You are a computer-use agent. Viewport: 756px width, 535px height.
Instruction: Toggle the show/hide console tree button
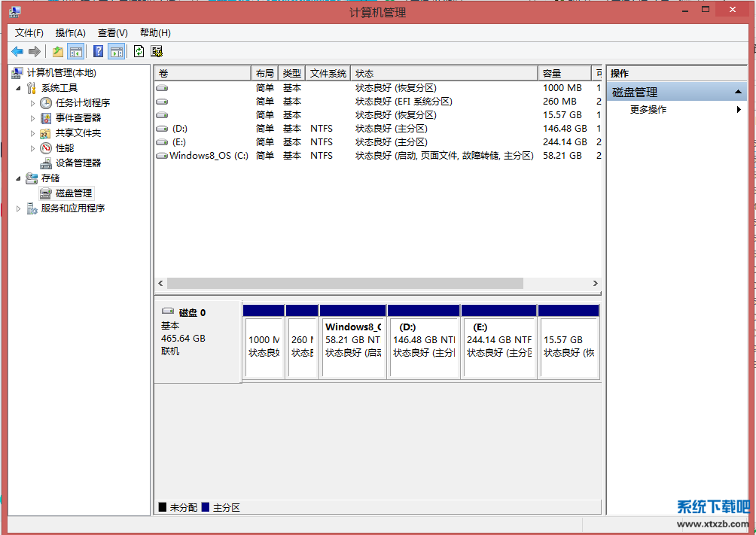pyautogui.click(x=75, y=51)
